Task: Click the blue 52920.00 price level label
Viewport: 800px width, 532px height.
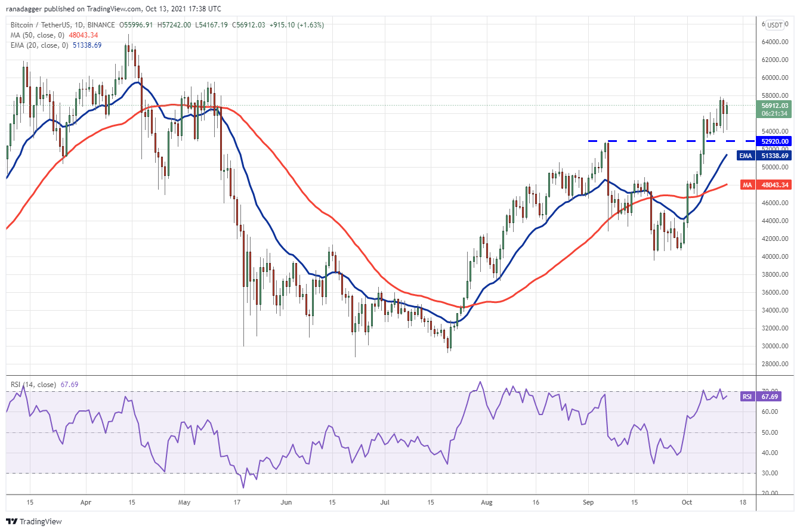Action: tap(775, 141)
